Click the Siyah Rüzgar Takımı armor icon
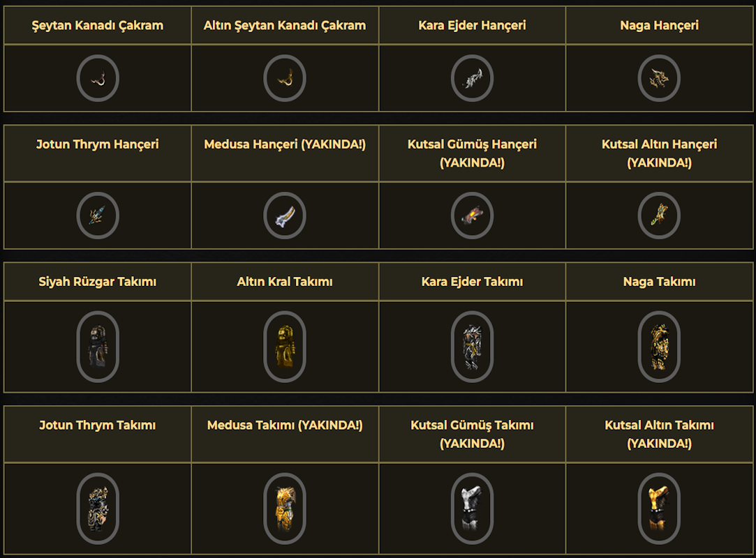The width and height of the screenshot is (756, 558). point(98,347)
